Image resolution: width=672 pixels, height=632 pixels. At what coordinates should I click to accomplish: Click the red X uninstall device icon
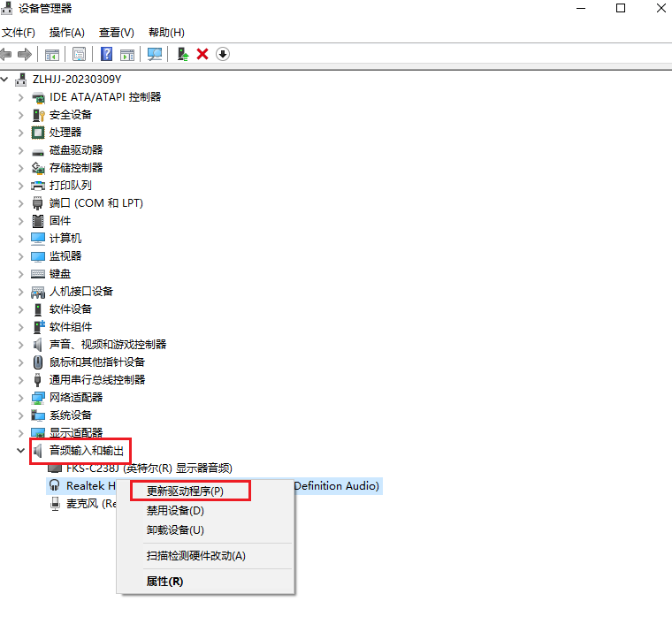click(x=202, y=54)
